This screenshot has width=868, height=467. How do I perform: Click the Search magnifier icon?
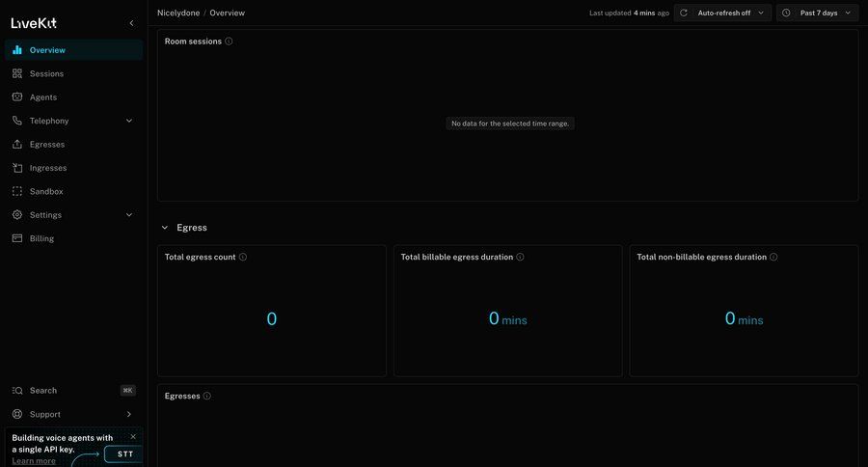(17, 391)
